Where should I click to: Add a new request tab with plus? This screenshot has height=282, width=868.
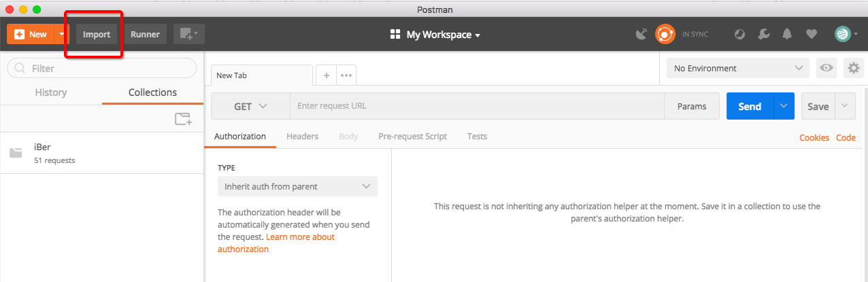pyautogui.click(x=327, y=75)
